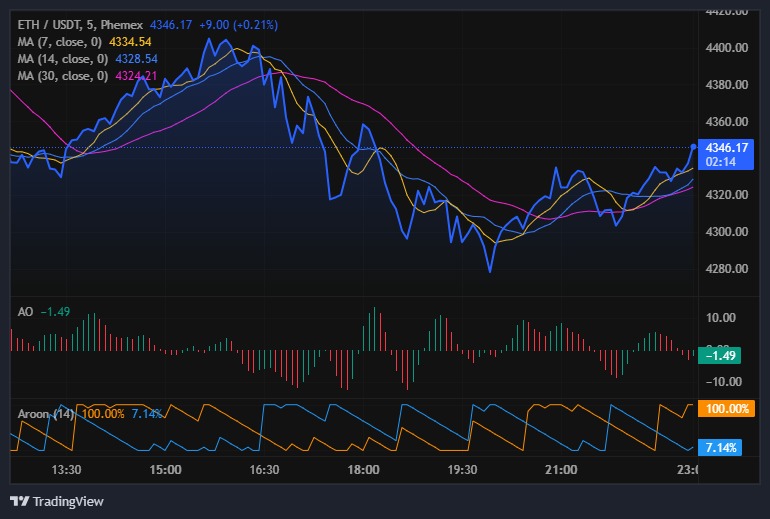The height and width of the screenshot is (519, 770).
Task: Click the +9.00 (+0.21%) price change text
Action: 243,24
